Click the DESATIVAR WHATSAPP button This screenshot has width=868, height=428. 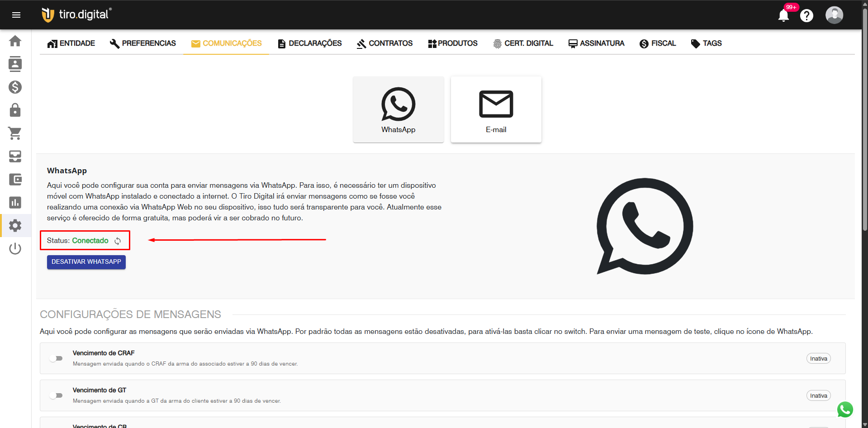[86, 262]
